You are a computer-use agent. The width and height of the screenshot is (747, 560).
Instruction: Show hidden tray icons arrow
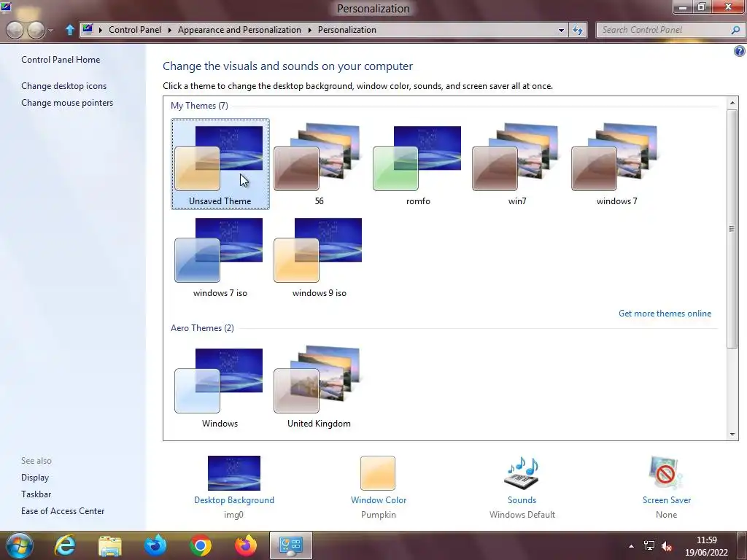631,546
